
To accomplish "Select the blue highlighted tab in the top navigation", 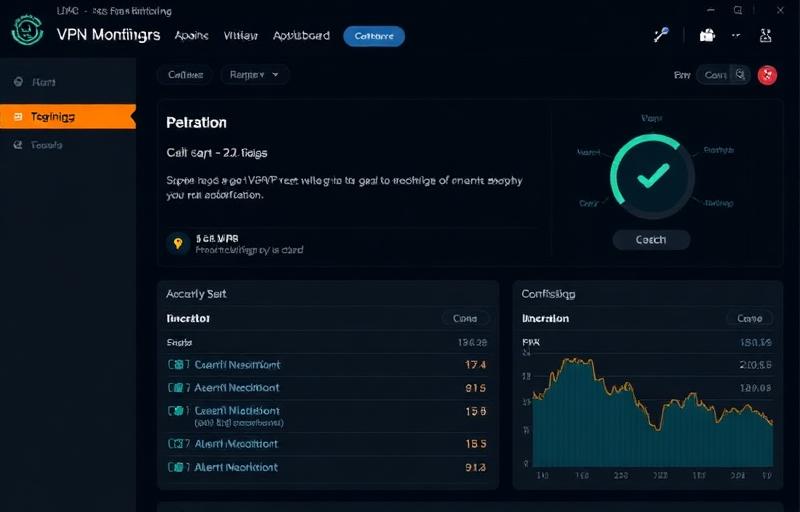I will tap(374, 36).
